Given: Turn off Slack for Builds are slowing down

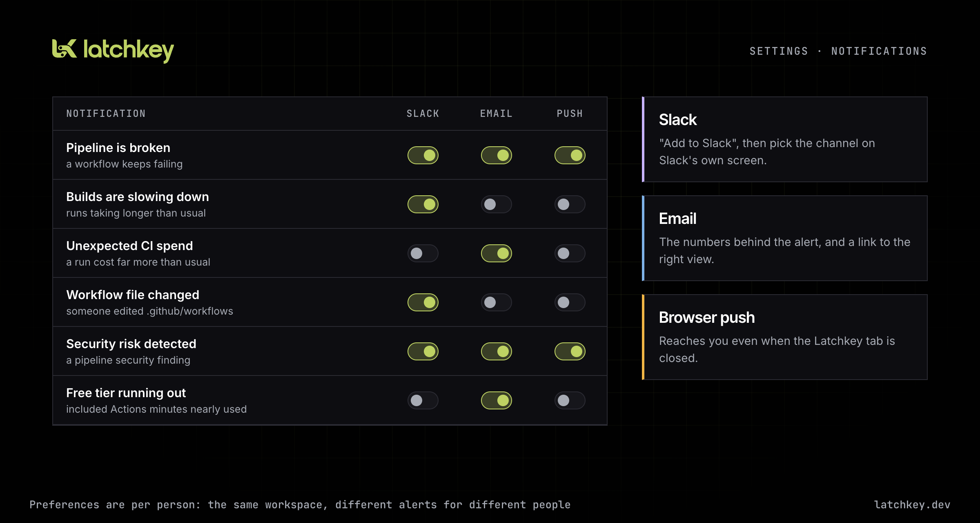Looking at the screenshot, I should click(x=423, y=204).
